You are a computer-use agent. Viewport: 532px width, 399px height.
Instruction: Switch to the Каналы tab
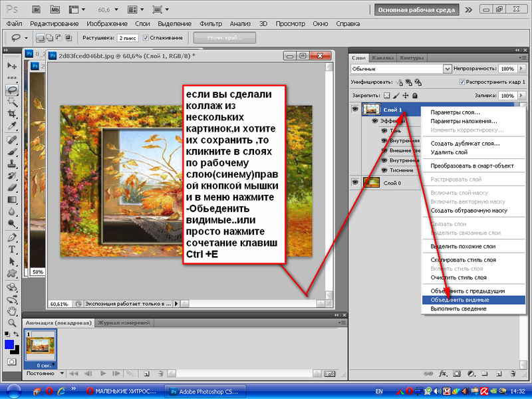[x=382, y=58]
